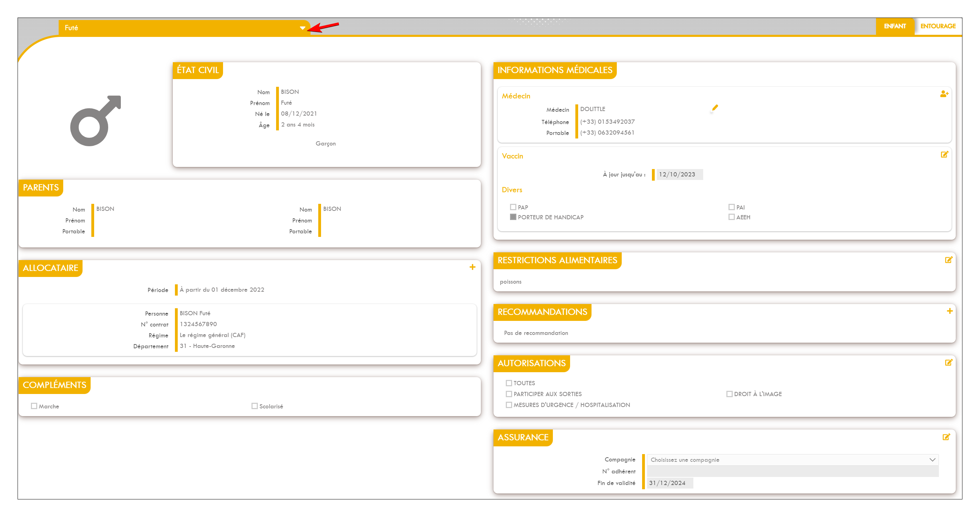Click the doctor's phone number (+33) 0153492037
This screenshot has height=517, width=980.
pos(607,122)
